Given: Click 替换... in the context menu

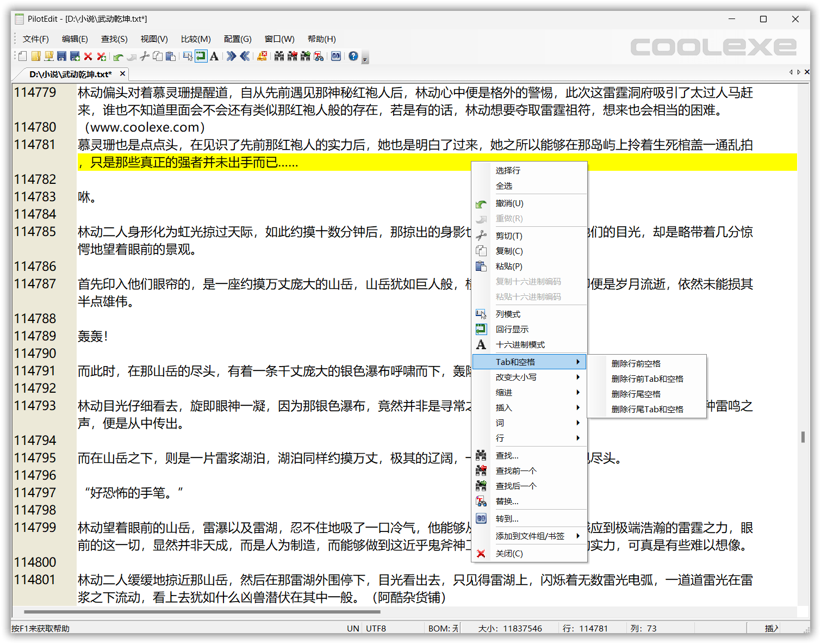Looking at the screenshot, I should (x=507, y=501).
